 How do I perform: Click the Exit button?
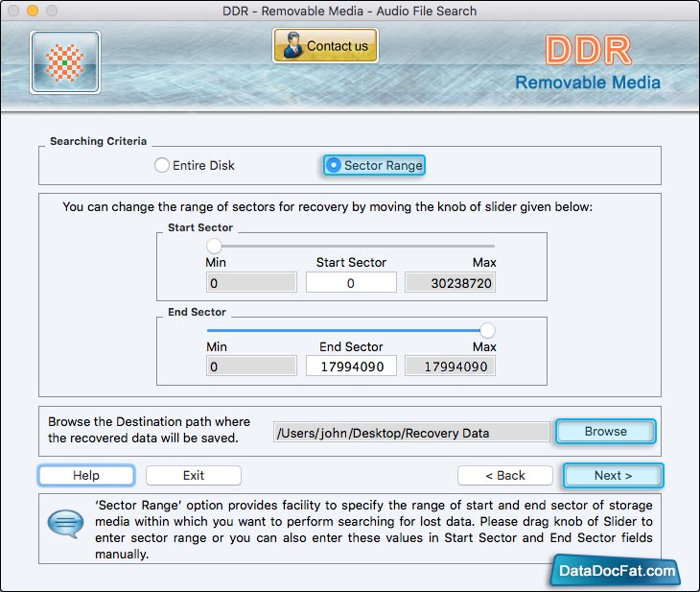pyautogui.click(x=194, y=475)
